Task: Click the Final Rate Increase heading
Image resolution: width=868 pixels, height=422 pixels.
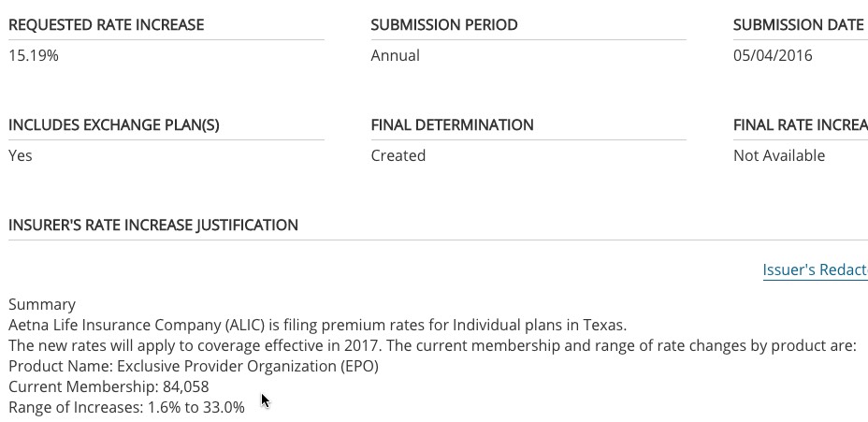Action: (800, 125)
